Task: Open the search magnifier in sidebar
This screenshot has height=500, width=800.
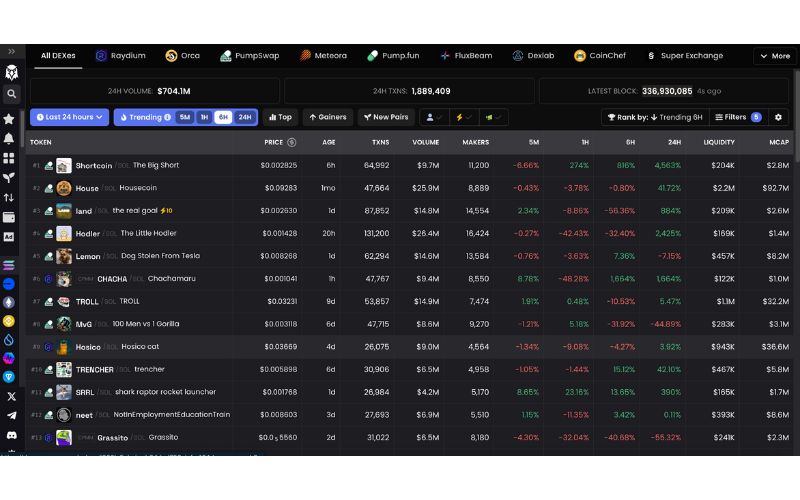Action: pyautogui.click(x=11, y=94)
